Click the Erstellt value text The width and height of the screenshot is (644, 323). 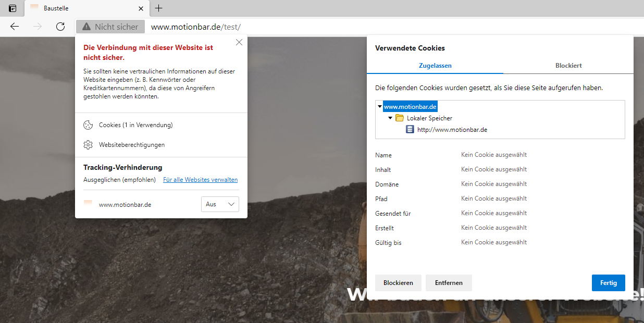[494, 228]
